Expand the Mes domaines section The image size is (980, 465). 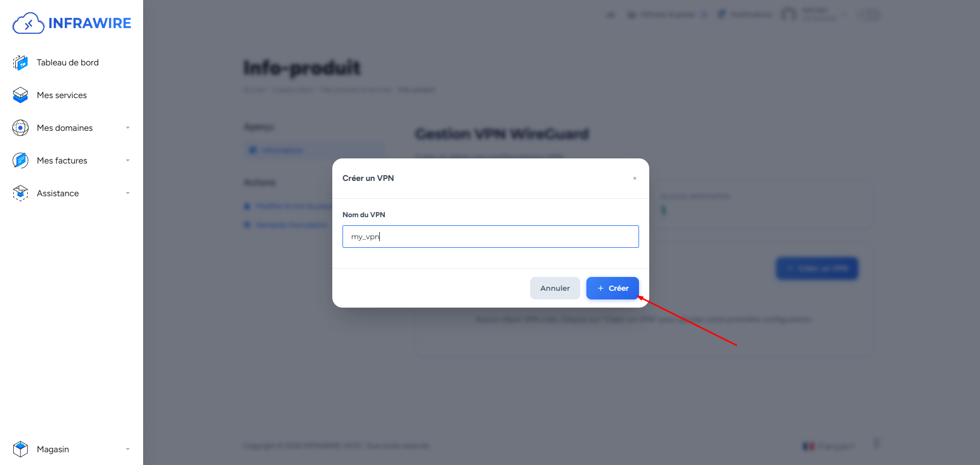click(127, 128)
